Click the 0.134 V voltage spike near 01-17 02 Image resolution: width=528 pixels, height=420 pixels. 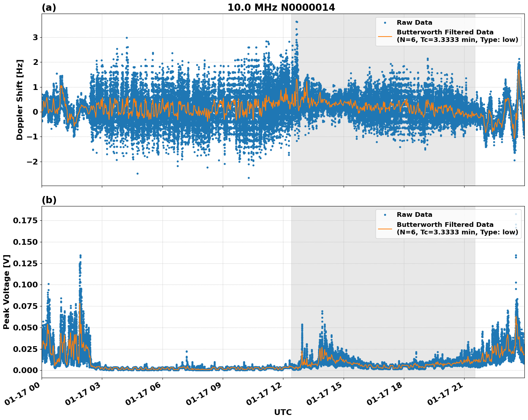[80, 255]
